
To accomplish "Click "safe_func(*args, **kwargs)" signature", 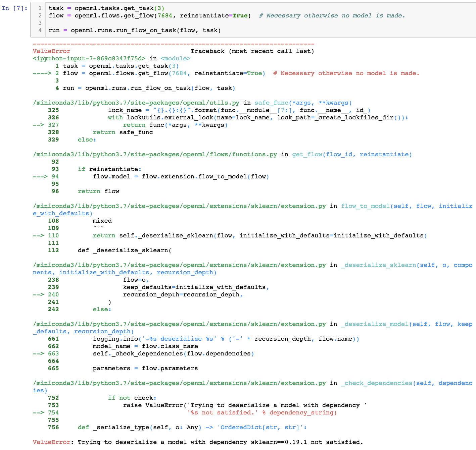I will tap(303, 103).
